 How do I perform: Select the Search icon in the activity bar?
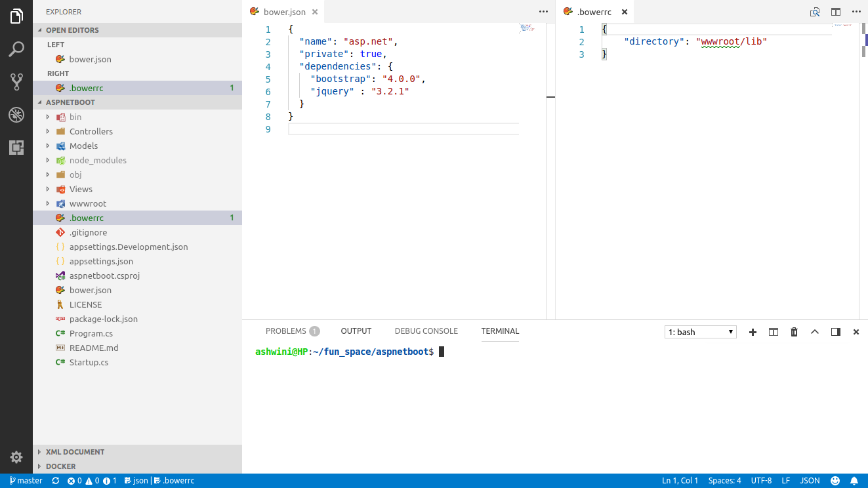coord(16,49)
